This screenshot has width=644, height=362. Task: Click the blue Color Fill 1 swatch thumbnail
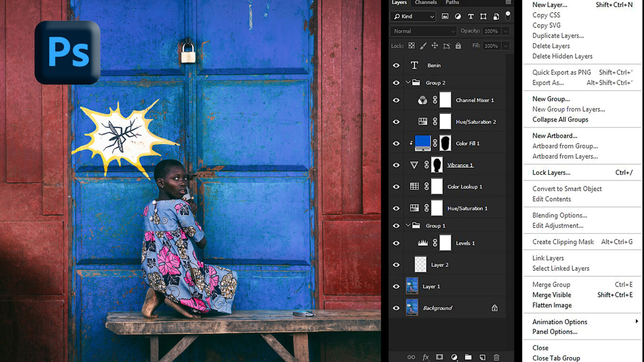tap(422, 143)
